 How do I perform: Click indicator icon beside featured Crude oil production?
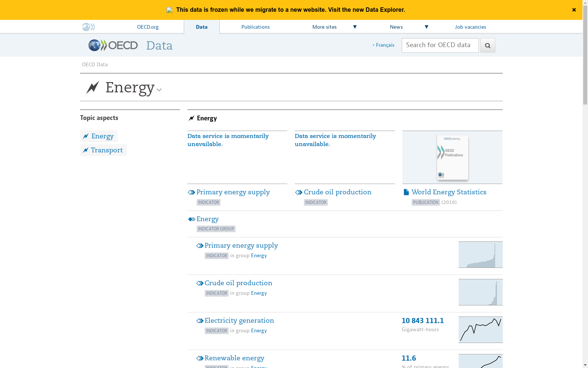[x=299, y=192]
